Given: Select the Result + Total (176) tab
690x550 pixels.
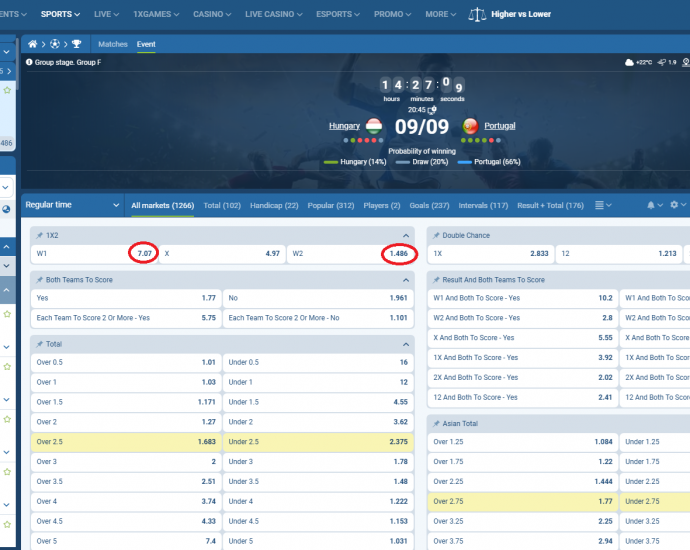Looking at the screenshot, I should pos(550,205).
